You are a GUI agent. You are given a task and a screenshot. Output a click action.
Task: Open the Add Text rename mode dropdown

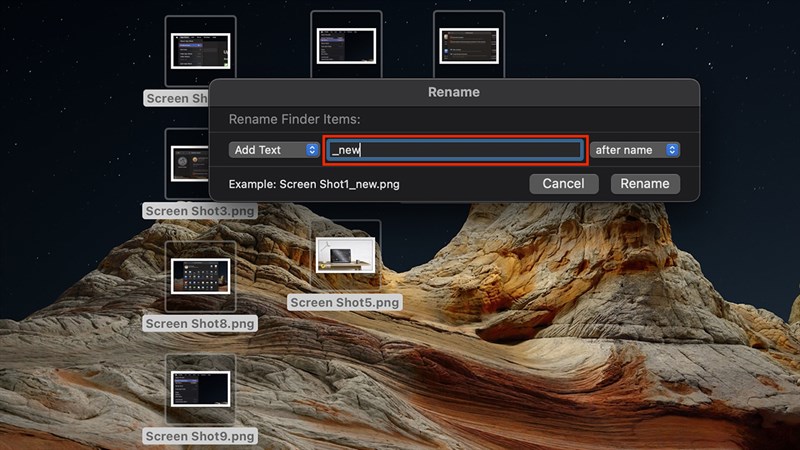(273, 150)
